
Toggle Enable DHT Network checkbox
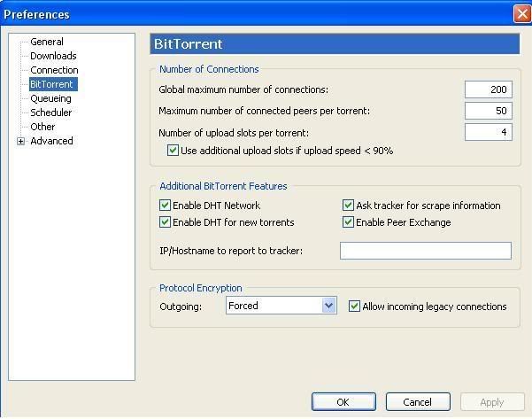point(166,206)
